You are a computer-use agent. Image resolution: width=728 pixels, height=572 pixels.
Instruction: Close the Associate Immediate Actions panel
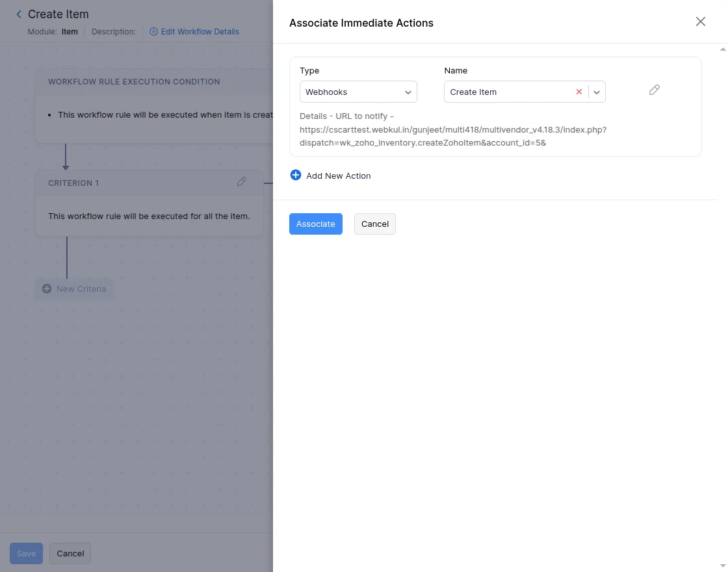point(701,21)
